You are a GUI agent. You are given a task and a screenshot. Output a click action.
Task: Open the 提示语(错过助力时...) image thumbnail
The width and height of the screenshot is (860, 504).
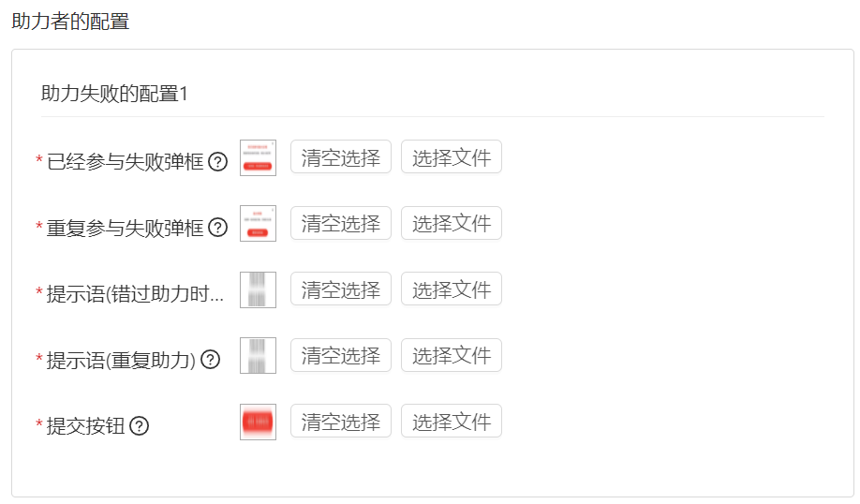258,290
